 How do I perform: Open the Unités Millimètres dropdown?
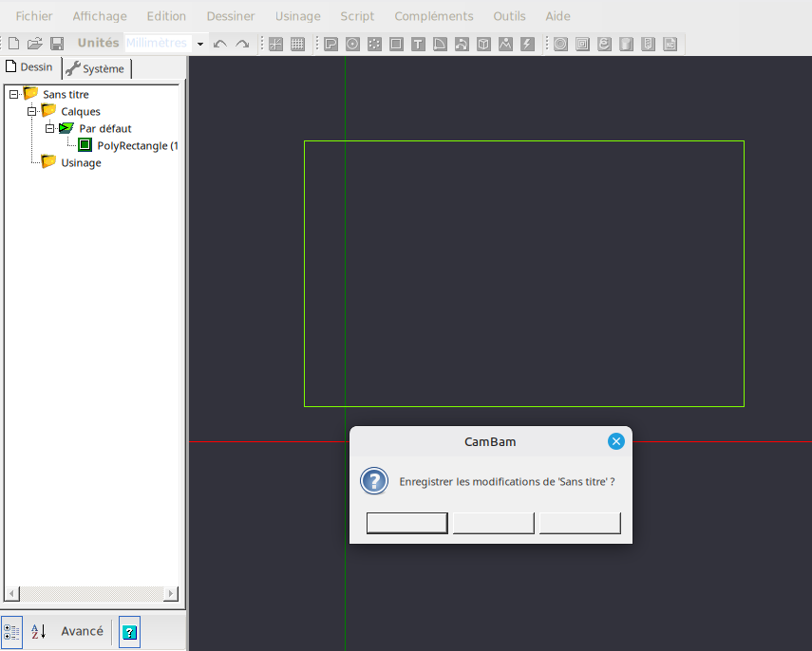200,44
